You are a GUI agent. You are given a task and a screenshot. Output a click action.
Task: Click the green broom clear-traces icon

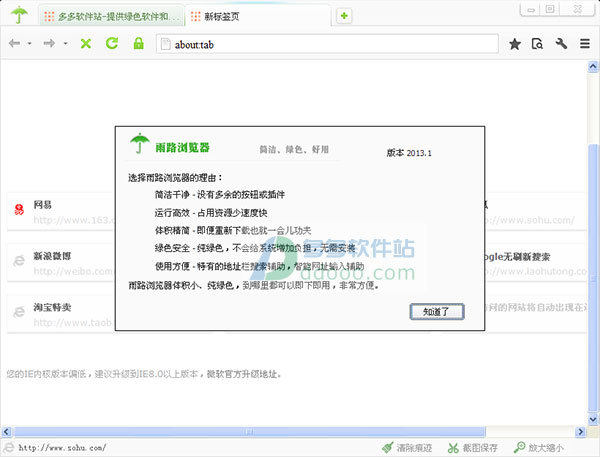[x=387, y=447]
